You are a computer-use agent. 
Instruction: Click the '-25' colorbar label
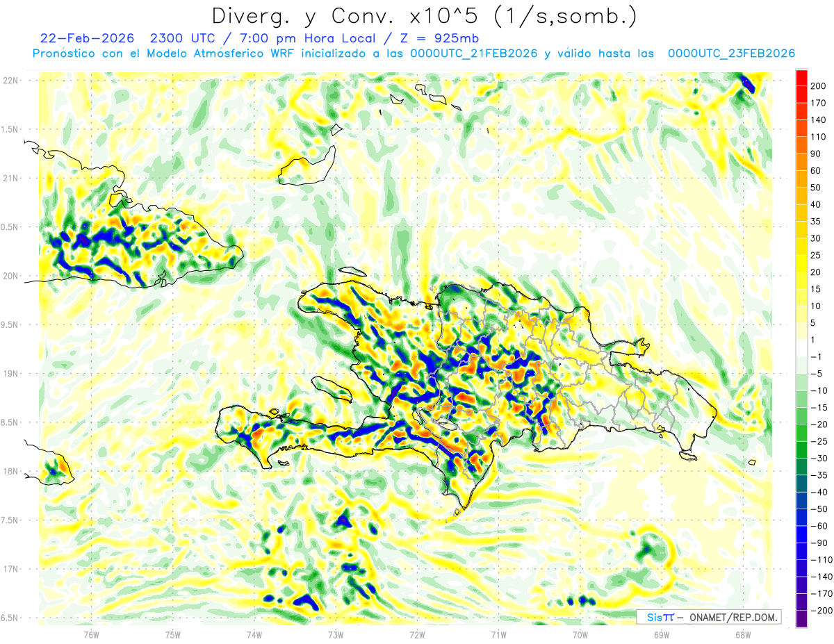tap(819, 441)
